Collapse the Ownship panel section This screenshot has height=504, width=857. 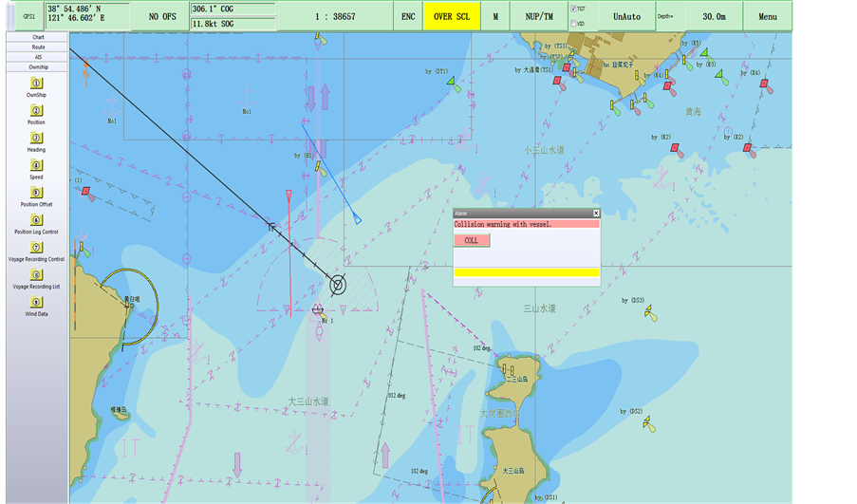click(37, 67)
